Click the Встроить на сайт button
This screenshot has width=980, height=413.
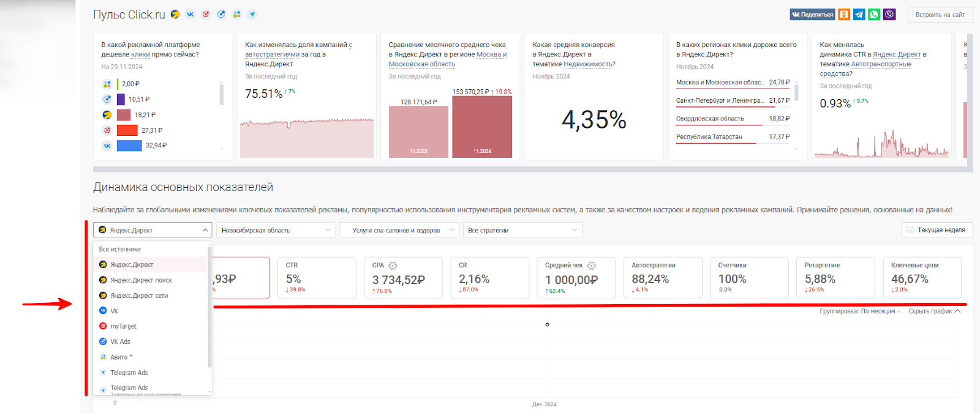[x=940, y=15]
